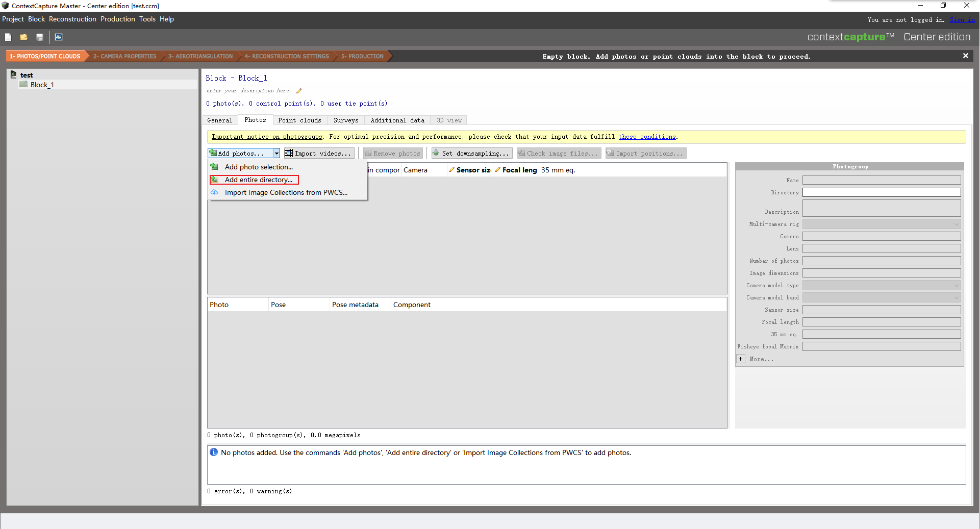Expand the More... section
980x529 pixels.
coord(741,359)
